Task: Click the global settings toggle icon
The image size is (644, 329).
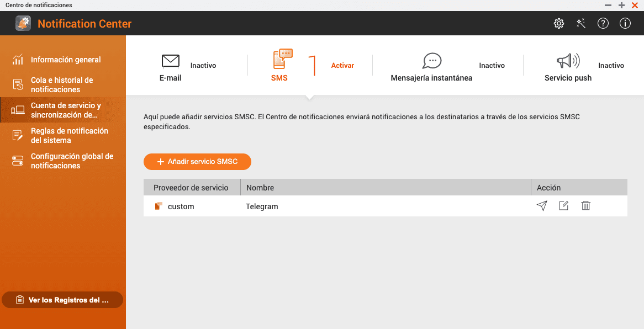Action: pos(18,161)
